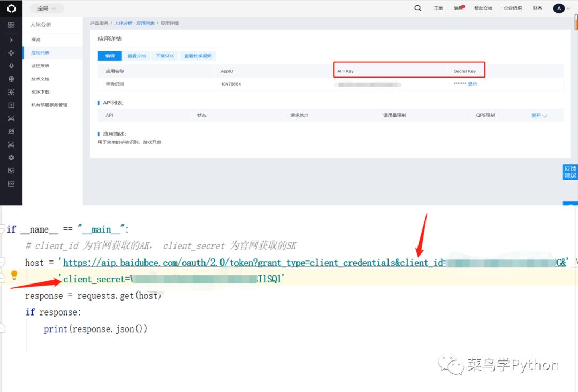Image resolution: width=578 pixels, height=392 pixels.
Task: Open 财务 in the top bar
Action: point(537,8)
